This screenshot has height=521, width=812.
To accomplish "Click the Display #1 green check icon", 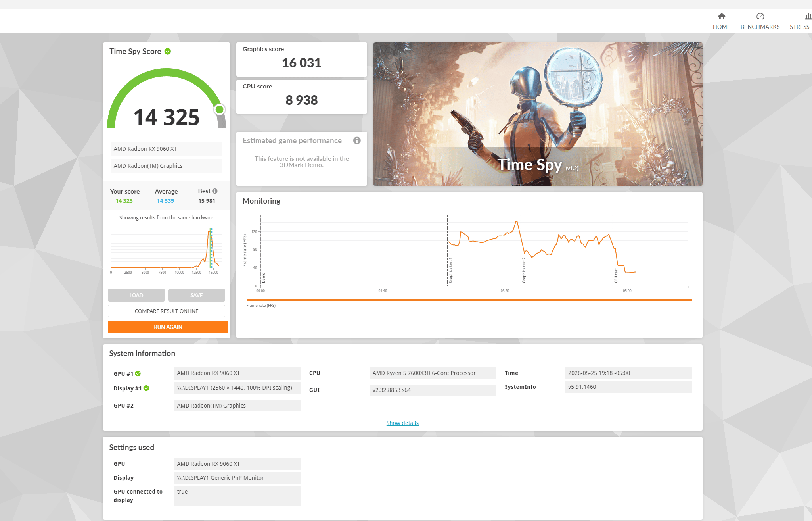I will 146,388.
